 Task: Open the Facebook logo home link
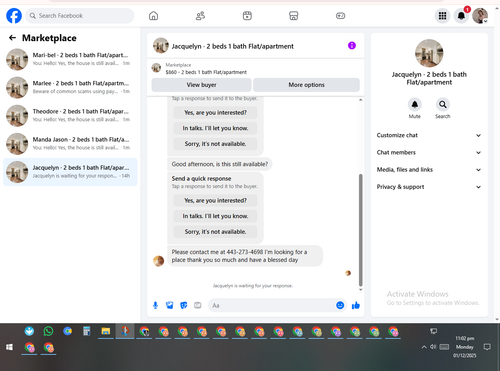point(14,16)
